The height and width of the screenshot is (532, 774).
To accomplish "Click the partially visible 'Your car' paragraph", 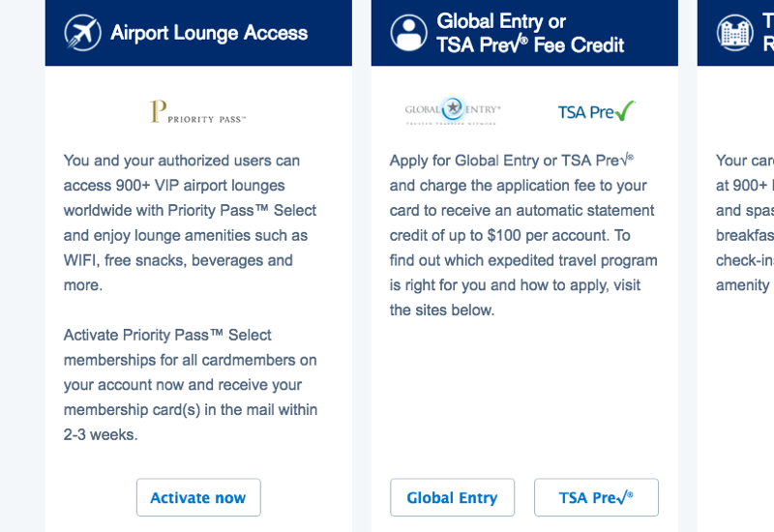I will click(745, 222).
